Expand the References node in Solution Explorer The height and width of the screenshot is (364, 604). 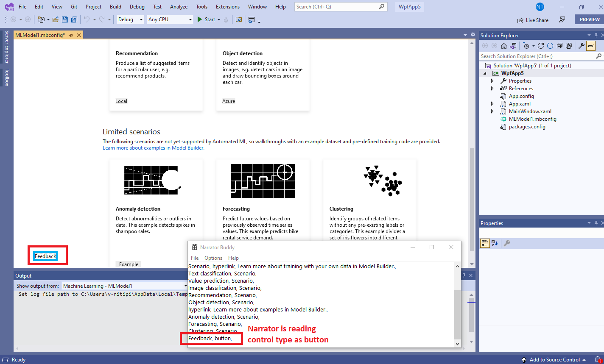(x=492, y=88)
